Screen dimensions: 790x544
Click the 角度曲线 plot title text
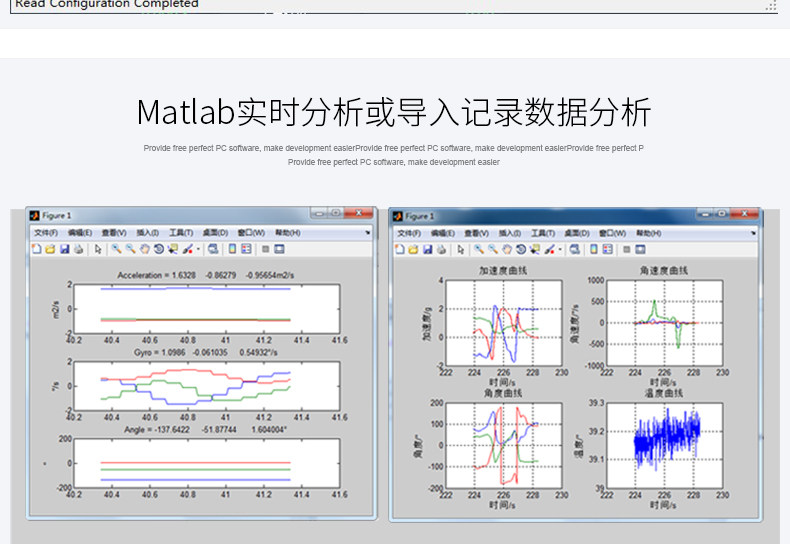[503, 393]
